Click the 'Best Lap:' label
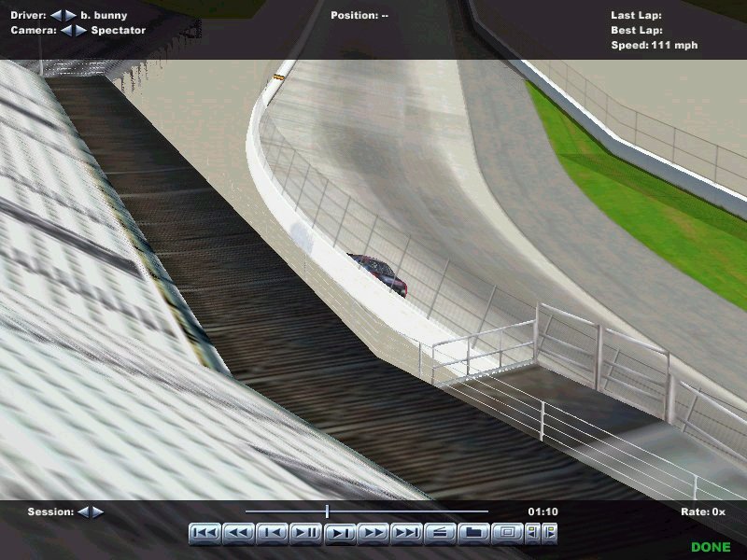This screenshot has height=560, width=747. click(x=637, y=31)
